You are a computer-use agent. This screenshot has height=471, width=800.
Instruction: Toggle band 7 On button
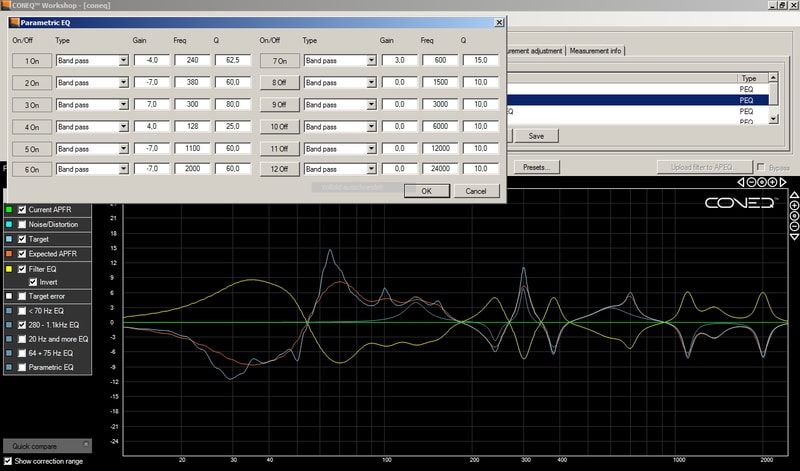pos(280,61)
